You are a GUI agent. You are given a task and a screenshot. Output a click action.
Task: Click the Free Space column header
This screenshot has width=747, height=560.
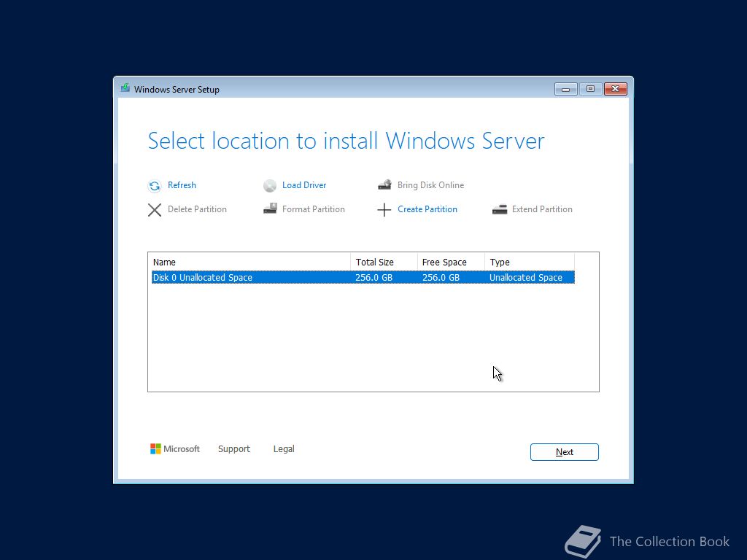tap(451, 262)
